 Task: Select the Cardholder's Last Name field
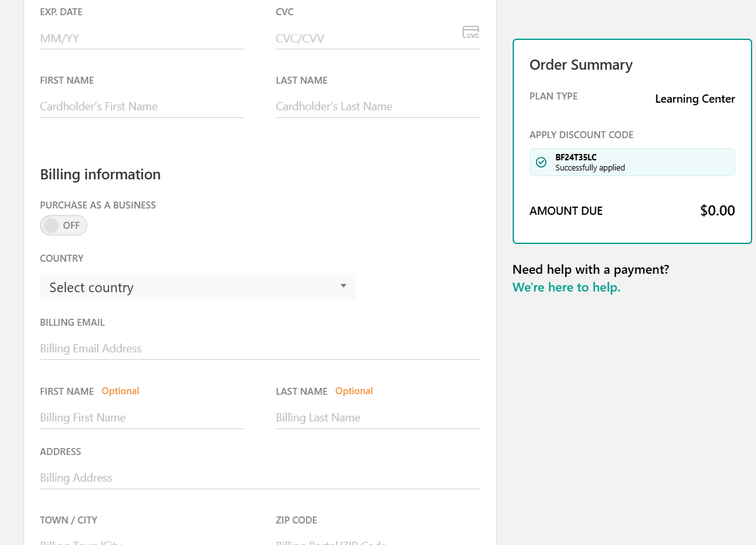[x=377, y=106]
